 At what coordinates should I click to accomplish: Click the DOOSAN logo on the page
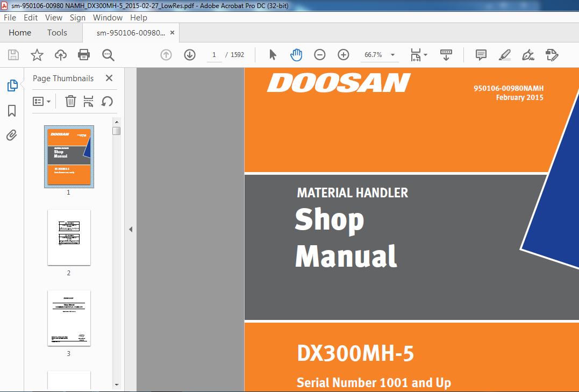[339, 83]
